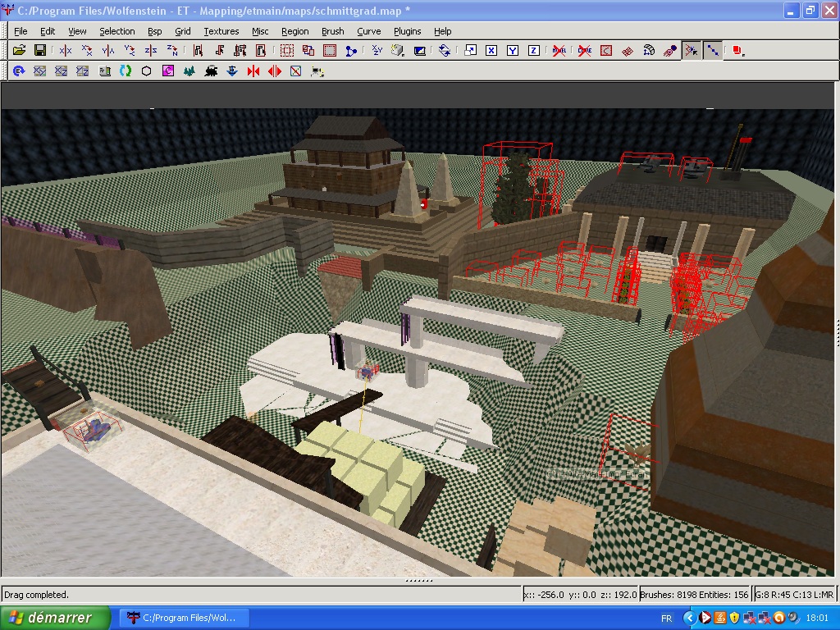Expand hidden tray icons with the arrow

pos(690,619)
